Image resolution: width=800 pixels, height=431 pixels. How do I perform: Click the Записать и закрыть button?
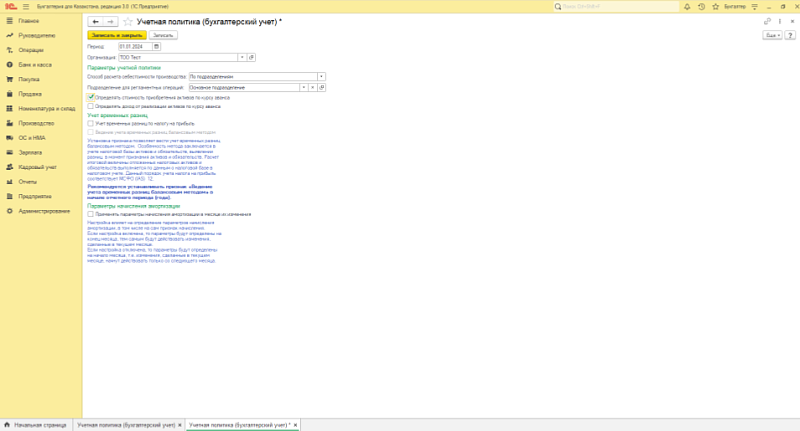(117, 34)
